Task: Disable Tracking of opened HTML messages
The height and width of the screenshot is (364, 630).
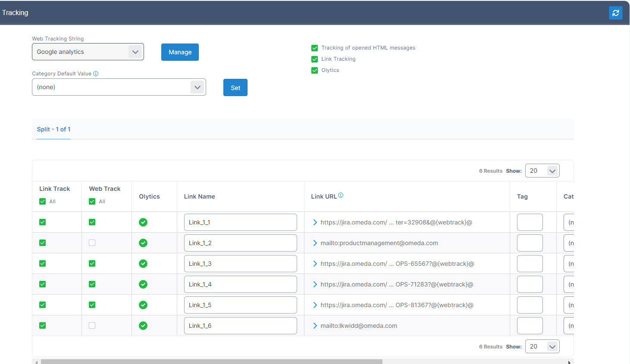Action: 315,48
